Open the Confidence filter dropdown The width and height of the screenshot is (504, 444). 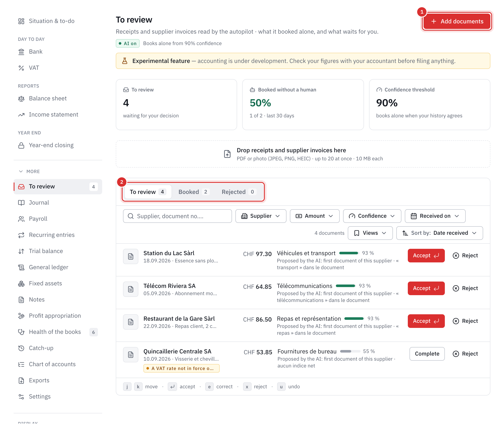tap(372, 216)
